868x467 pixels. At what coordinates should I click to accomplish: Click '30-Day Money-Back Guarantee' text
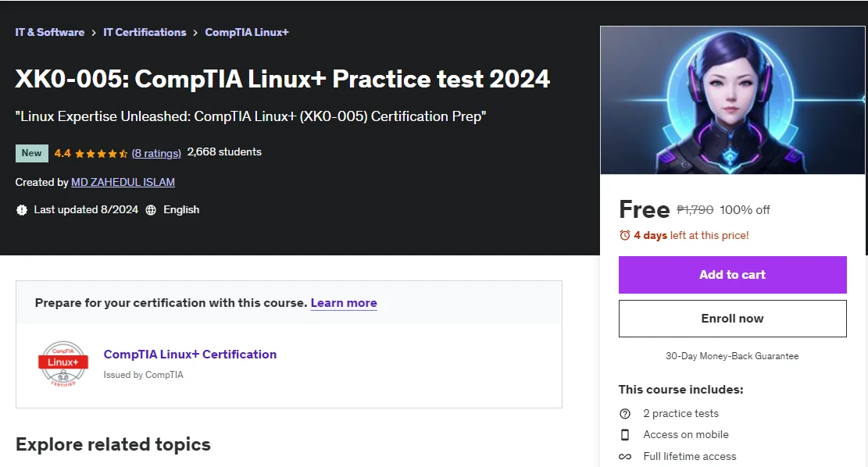coord(732,356)
